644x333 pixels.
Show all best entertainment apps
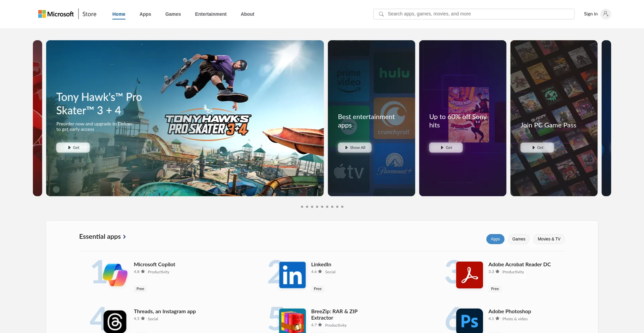pyautogui.click(x=355, y=148)
